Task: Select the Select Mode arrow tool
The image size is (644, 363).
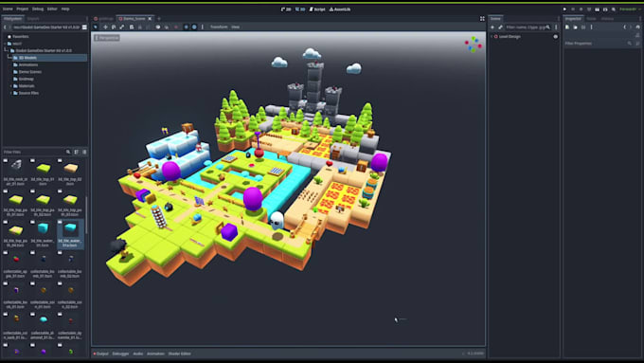Action: [x=96, y=27]
